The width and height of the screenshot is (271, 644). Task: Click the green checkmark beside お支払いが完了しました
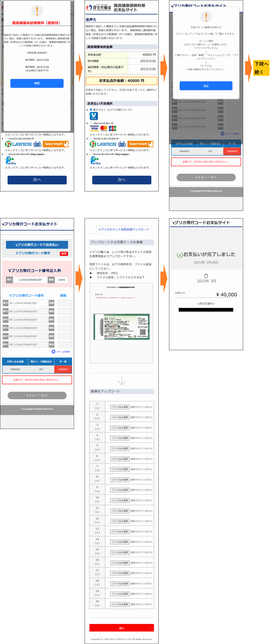click(179, 255)
